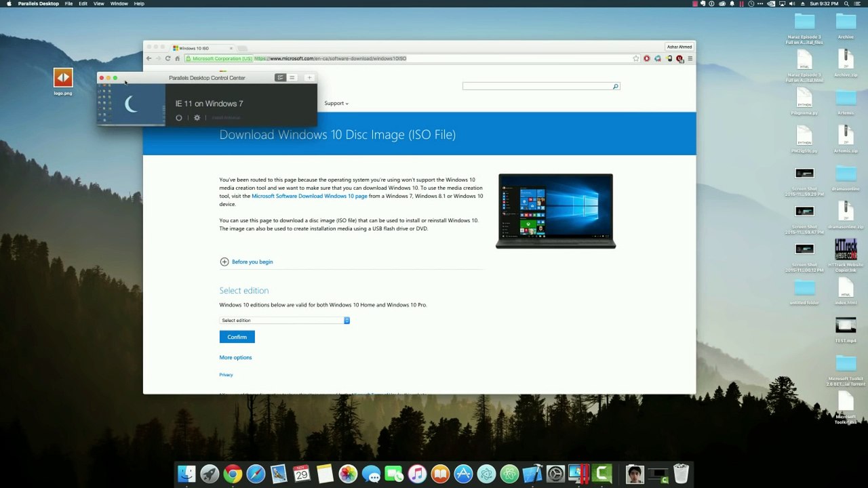The width and height of the screenshot is (868, 488).
Task: Open the View menu
Action: tap(99, 3)
